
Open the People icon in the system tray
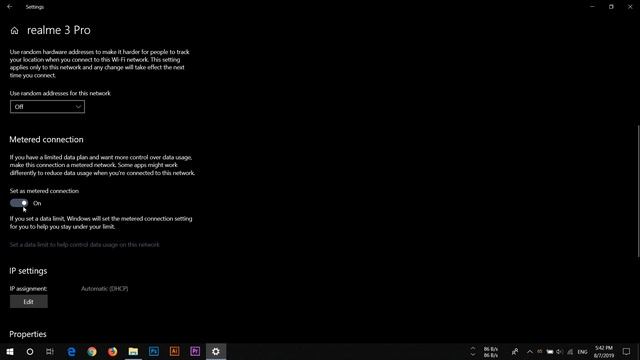coord(515,351)
